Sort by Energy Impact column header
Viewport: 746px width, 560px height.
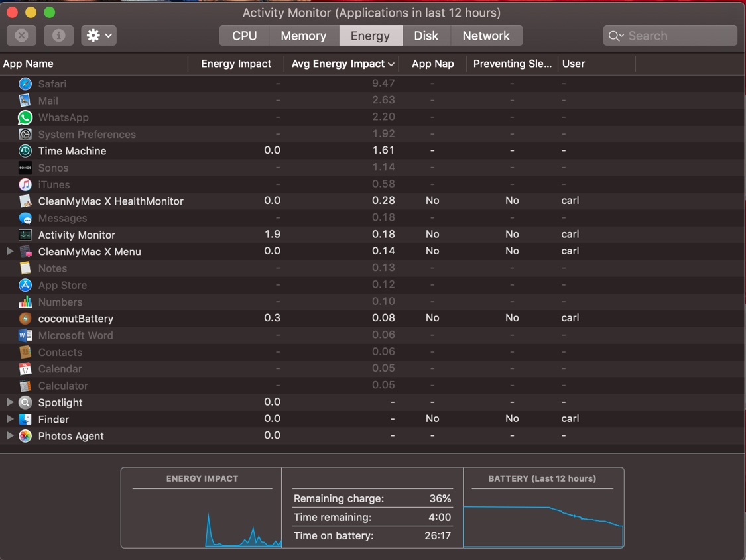click(236, 64)
